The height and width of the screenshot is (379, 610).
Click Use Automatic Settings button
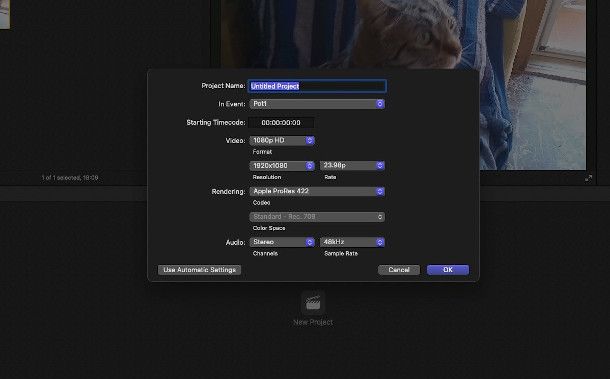(x=200, y=270)
